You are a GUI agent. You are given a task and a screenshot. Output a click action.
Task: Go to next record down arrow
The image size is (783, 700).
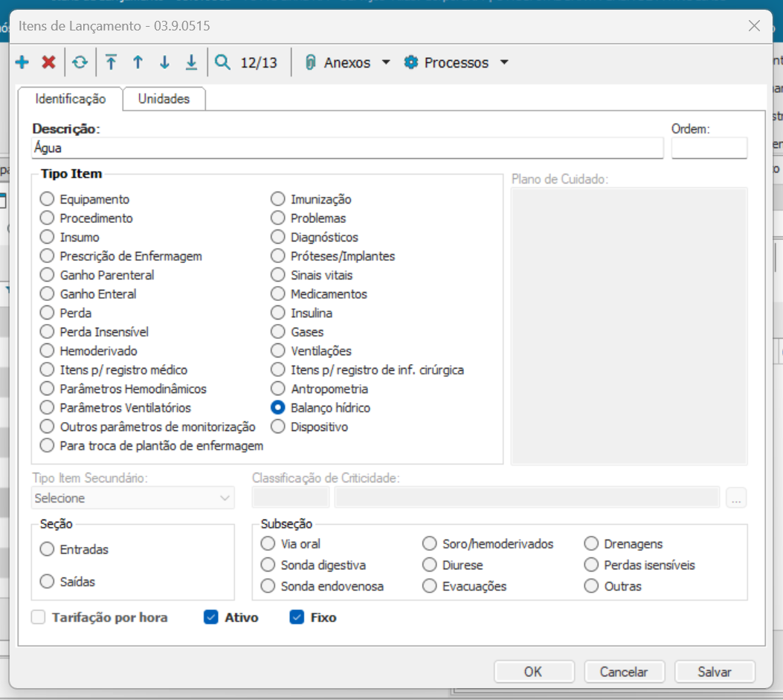[164, 63]
